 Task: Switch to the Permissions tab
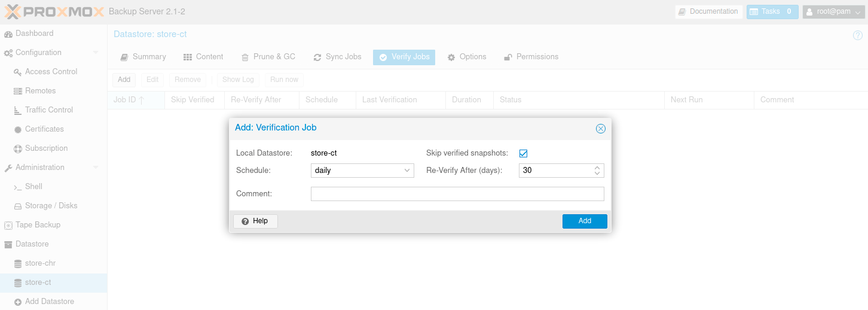(531, 57)
